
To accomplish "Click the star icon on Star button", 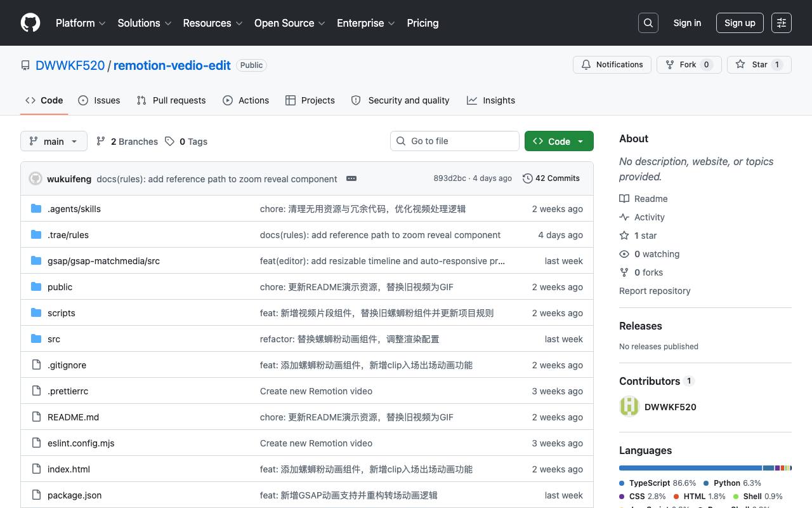I will click(x=740, y=65).
